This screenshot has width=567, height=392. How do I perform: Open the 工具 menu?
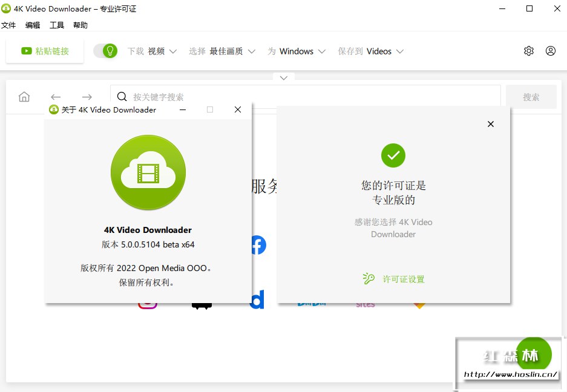click(57, 25)
